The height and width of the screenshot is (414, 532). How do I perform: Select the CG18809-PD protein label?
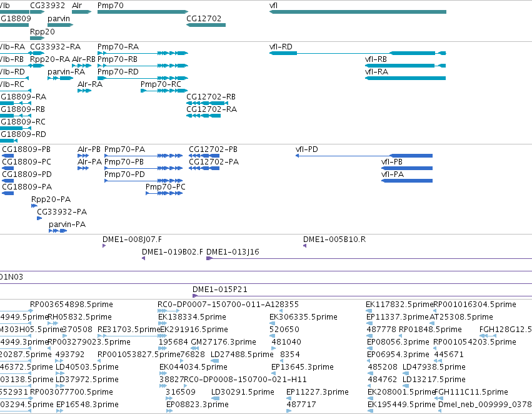click(27, 174)
